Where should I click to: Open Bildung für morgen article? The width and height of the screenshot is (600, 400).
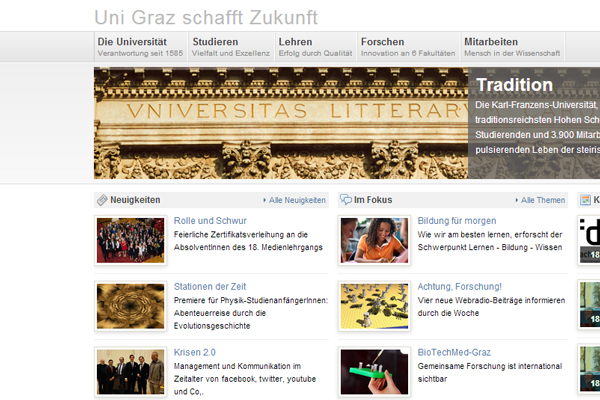point(456,220)
